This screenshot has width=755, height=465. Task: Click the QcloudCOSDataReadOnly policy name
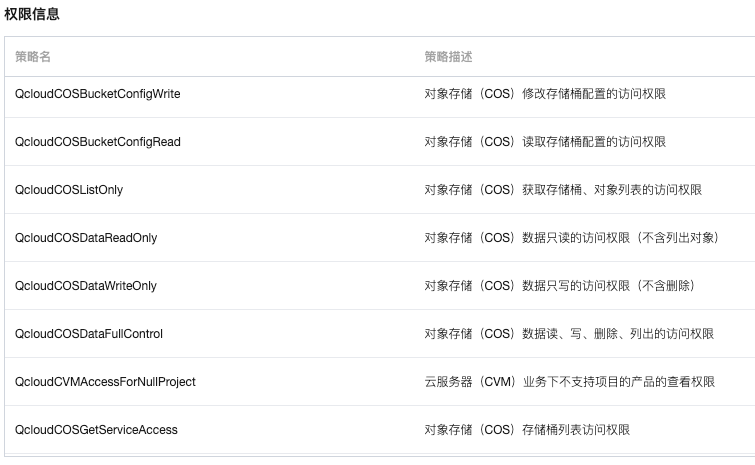pos(86,238)
